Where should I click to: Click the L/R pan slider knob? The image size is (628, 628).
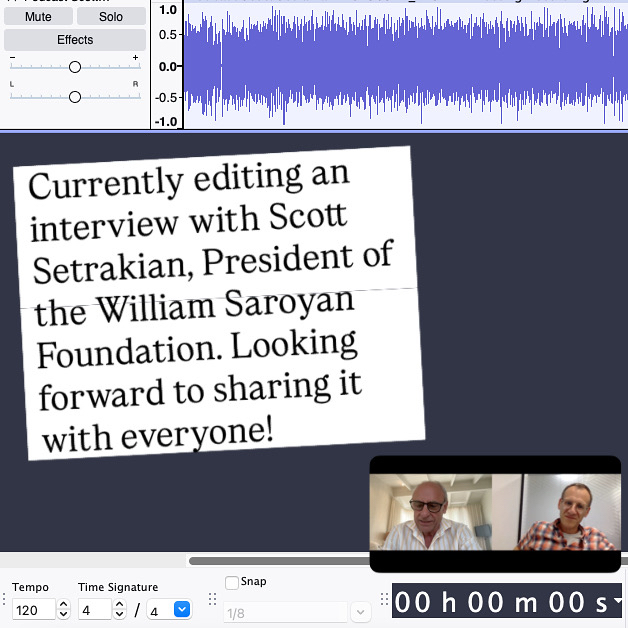tap(75, 97)
